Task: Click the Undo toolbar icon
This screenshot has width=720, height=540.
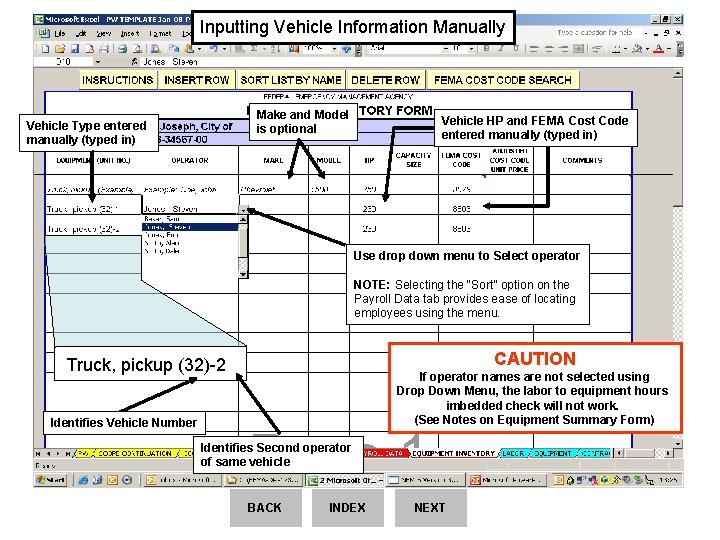Action: [x=214, y=49]
